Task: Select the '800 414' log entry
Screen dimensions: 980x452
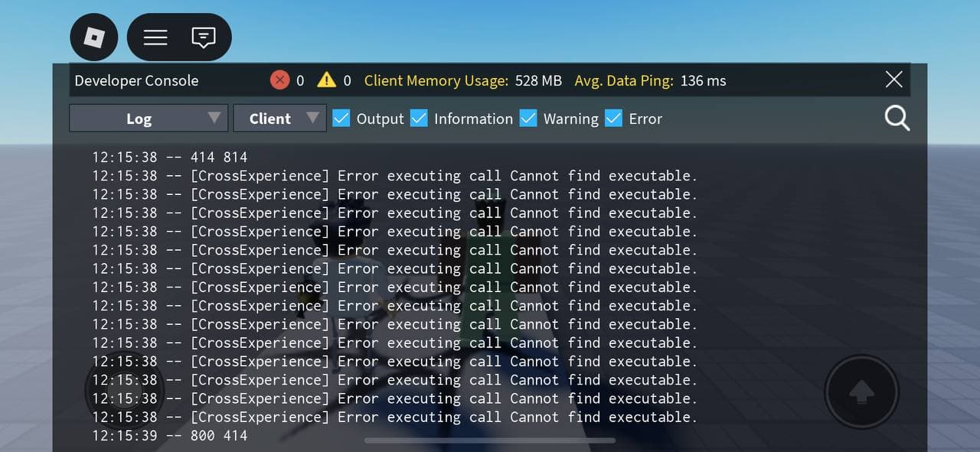Action: coord(219,436)
